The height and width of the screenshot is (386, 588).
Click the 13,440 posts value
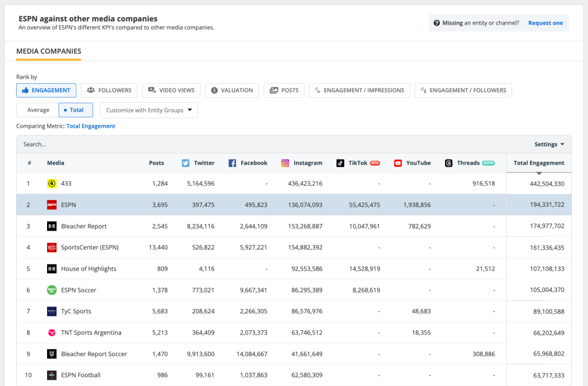click(158, 247)
